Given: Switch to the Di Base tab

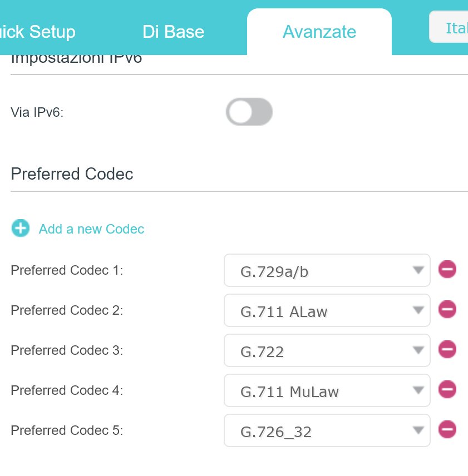Looking at the screenshot, I should pyautogui.click(x=174, y=32).
